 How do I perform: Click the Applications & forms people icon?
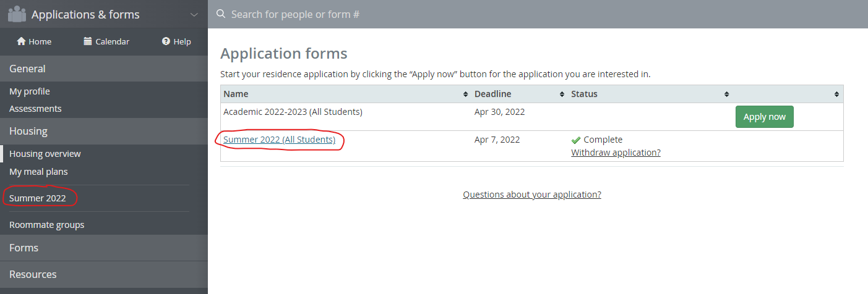[17, 14]
